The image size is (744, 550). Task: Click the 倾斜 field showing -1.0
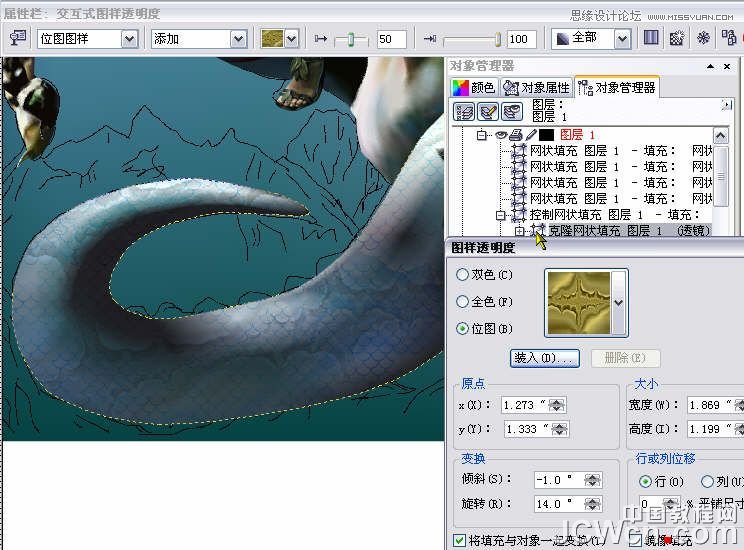[558, 480]
